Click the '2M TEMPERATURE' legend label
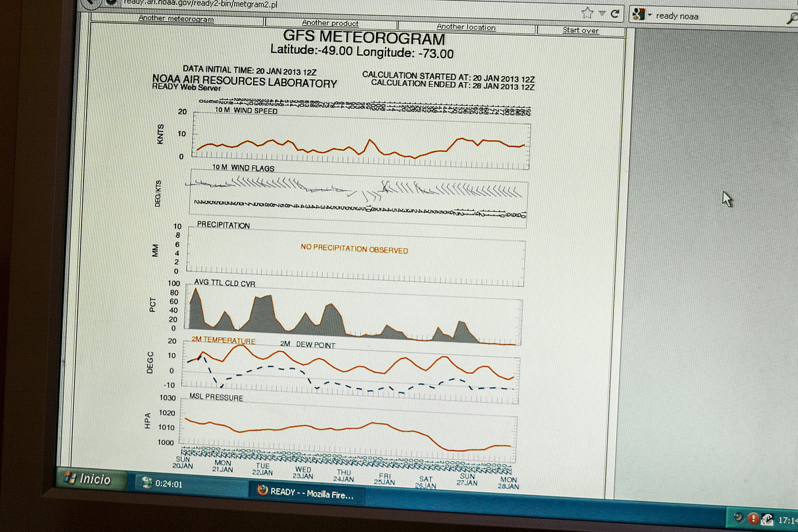The image size is (798, 532). click(x=223, y=340)
